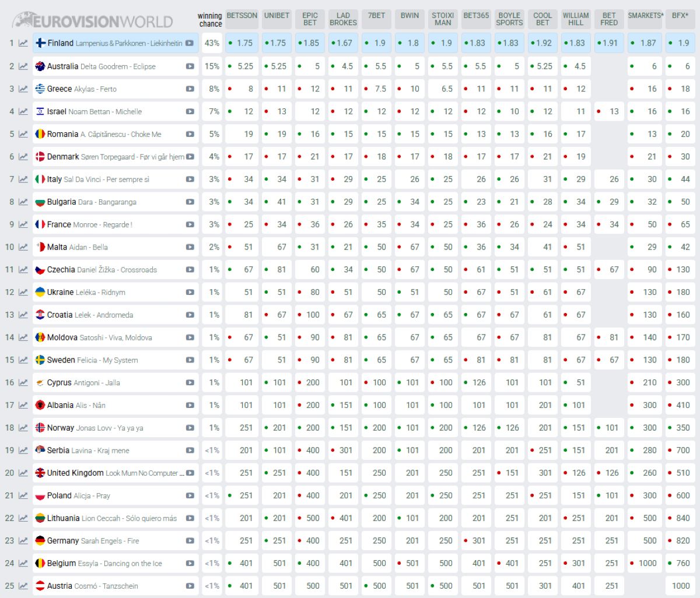Image resolution: width=700 pixels, height=598 pixels.
Task: Open Ukraine's odds chart icon
Action: 23,293
